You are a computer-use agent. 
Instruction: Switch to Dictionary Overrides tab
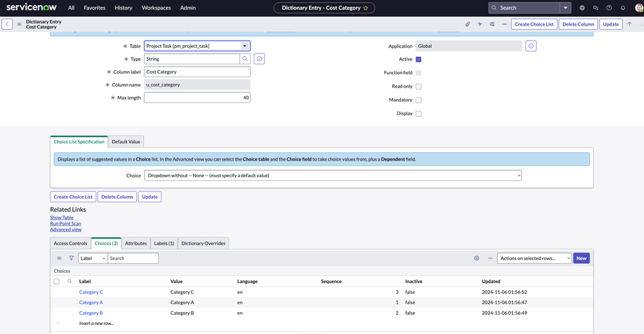pyautogui.click(x=203, y=243)
